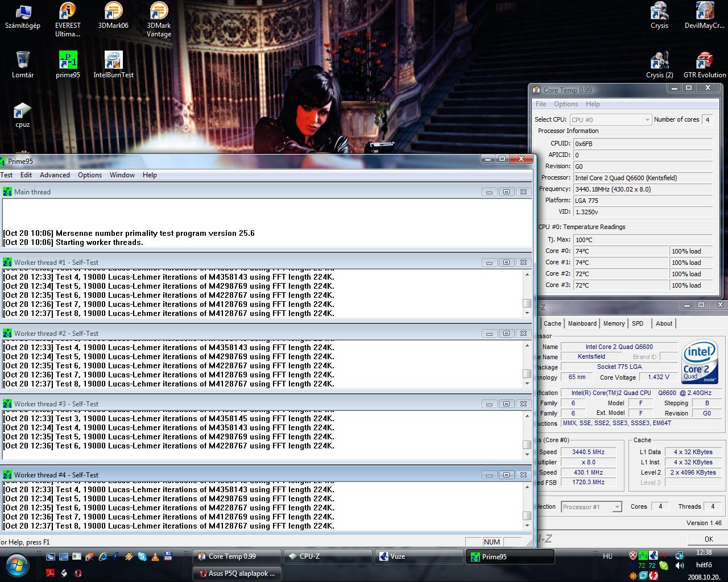Image resolution: width=728 pixels, height=582 pixels.
Task: Launch VLC media player from quick launch
Action: point(155,556)
